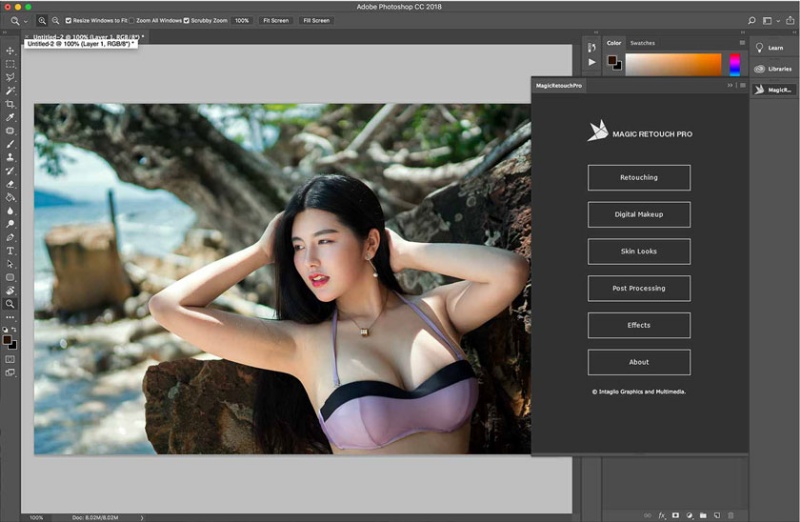
Task: Select the Crop tool
Action: (x=10, y=104)
